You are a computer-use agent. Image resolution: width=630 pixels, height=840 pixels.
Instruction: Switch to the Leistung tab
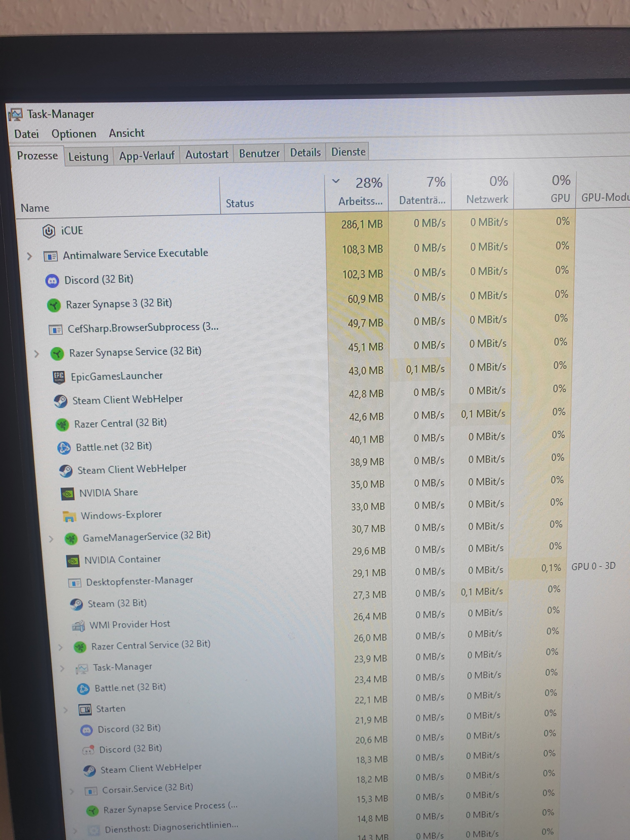[88, 156]
